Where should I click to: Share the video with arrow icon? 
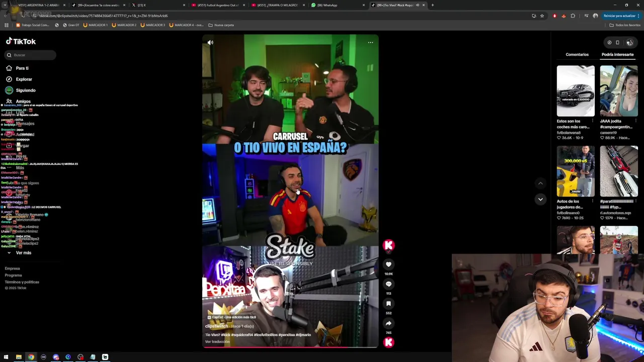(388, 323)
